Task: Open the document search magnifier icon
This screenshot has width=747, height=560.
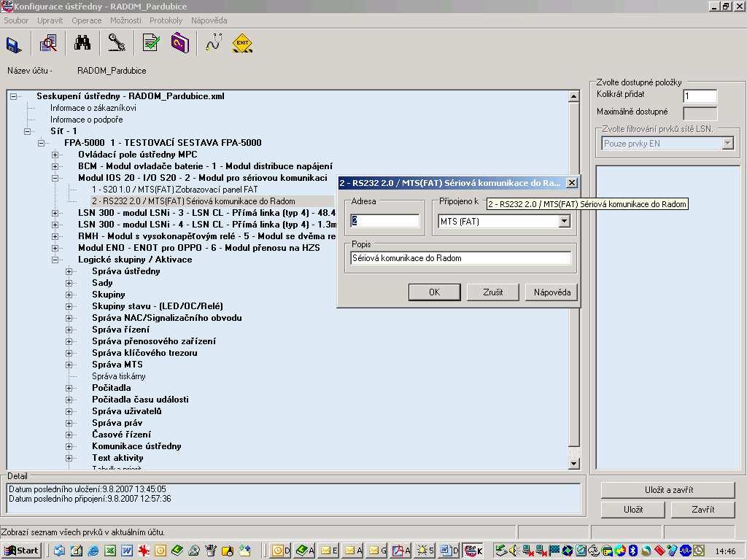Action: pyautogui.click(x=48, y=43)
